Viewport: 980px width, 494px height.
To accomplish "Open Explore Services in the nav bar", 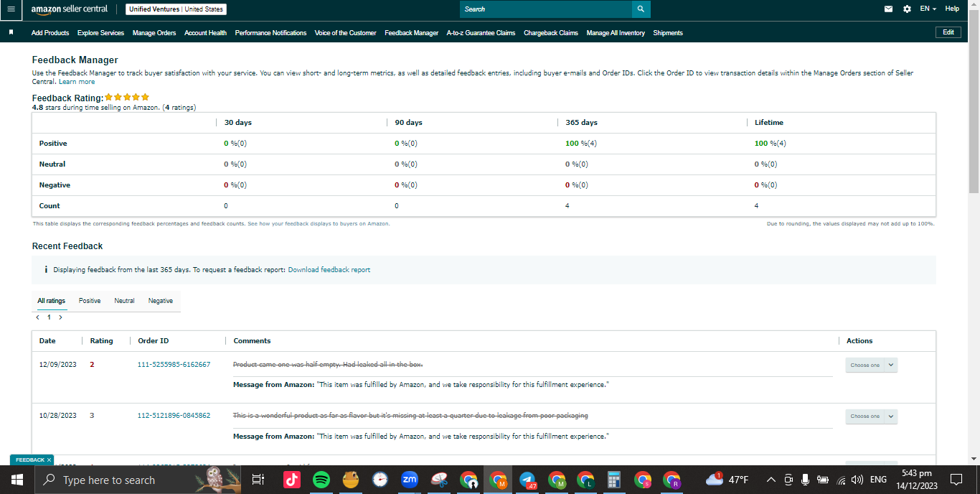I will click(100, 33).
